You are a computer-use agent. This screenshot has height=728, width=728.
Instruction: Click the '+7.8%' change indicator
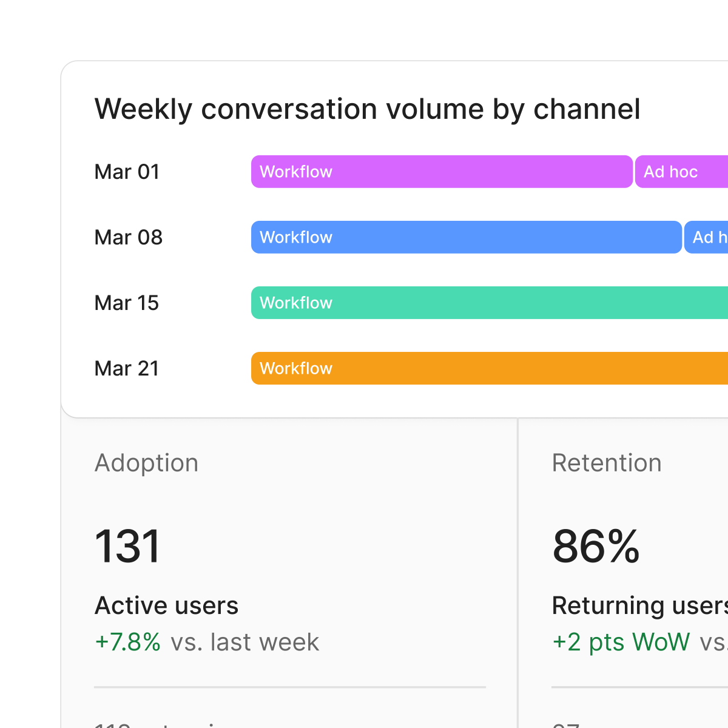pyautogui.click(x=128, y=642)
